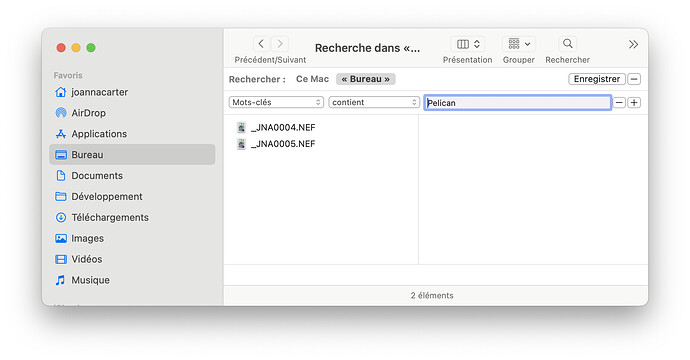Open Documents in sidebar
The height and width of the screenshot is (360, 690).
coord(132,176)
